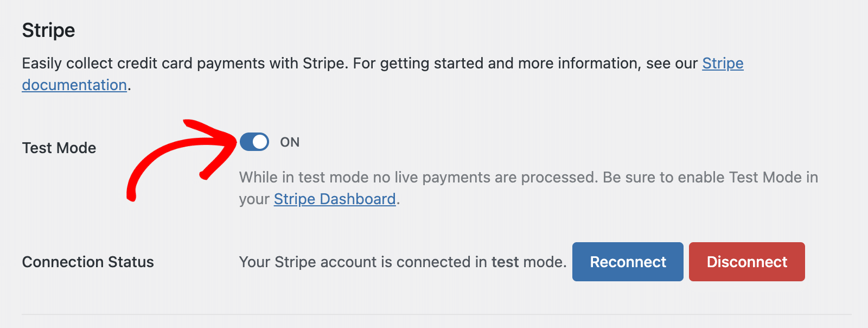
Task: Open the Stripe documentation link
Action: pos(74,84)
